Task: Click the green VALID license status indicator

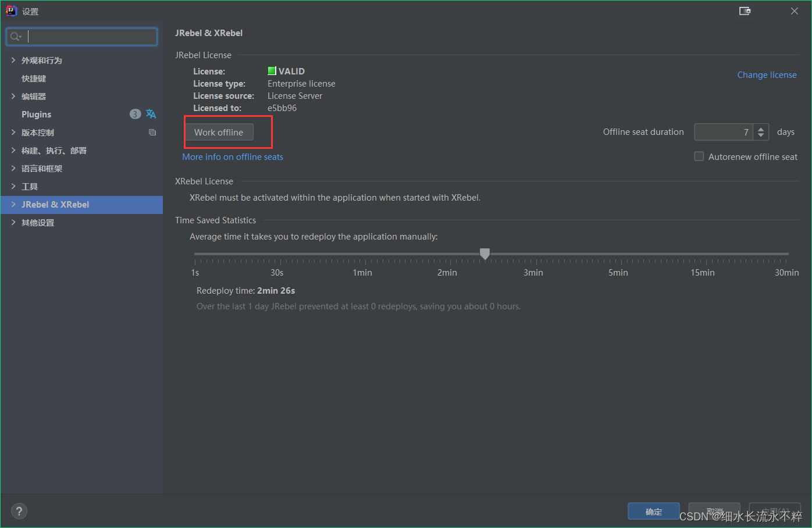Action: pos(272,71)
